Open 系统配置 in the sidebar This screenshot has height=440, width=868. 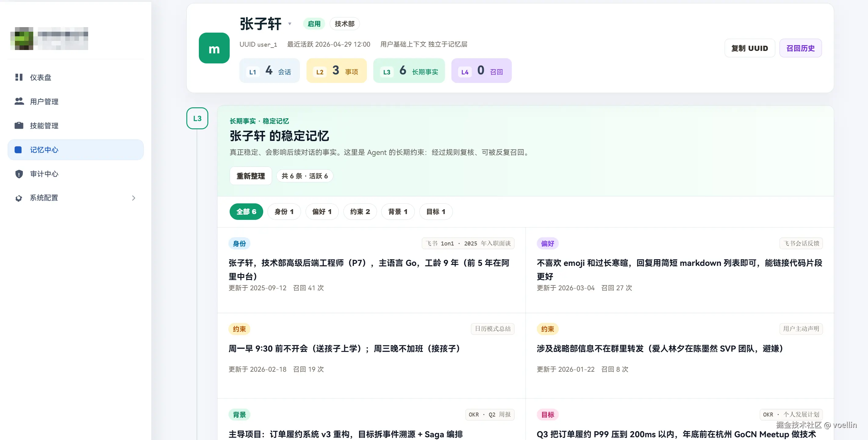[75, 198]
